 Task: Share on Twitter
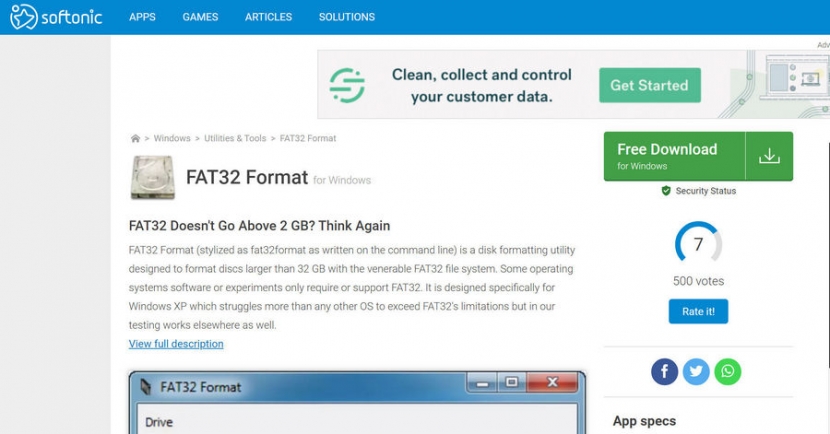point(696,372)
